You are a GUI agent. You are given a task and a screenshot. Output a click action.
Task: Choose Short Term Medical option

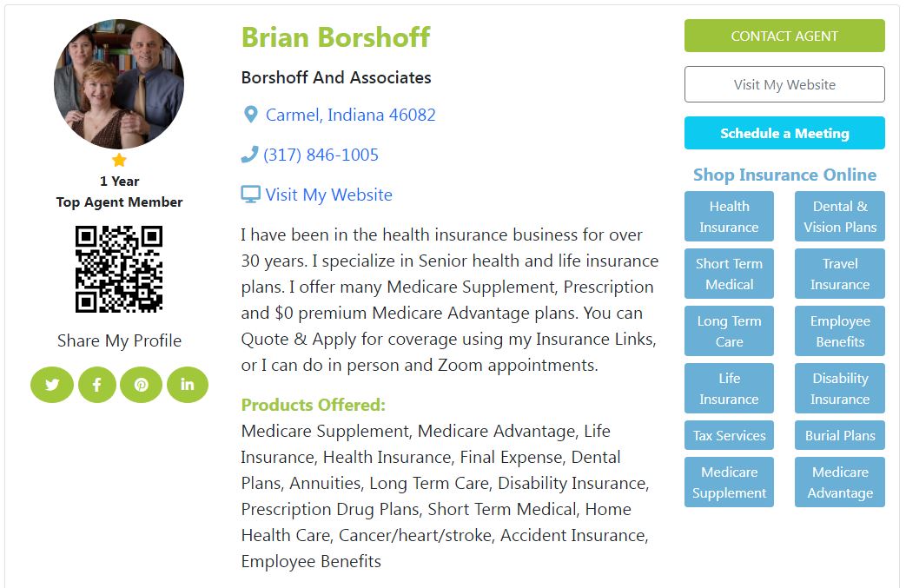pos(729,274)
